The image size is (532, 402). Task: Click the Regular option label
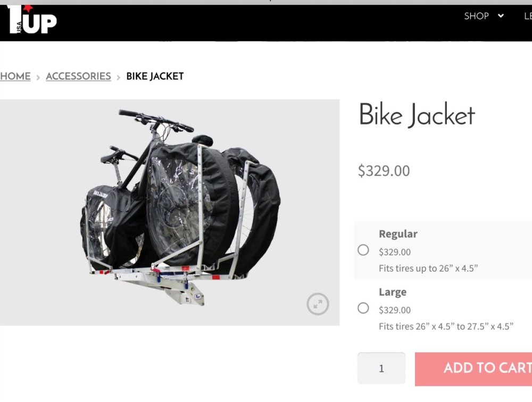398,234
